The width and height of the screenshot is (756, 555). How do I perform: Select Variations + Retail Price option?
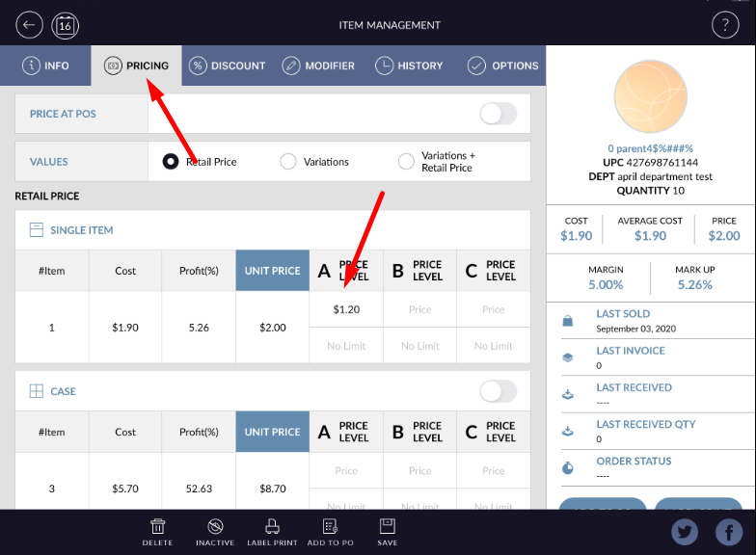click(406, 162)
